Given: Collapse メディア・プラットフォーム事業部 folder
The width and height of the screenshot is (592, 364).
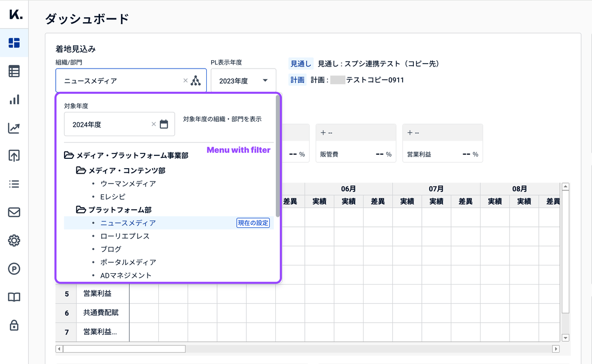Looking at the screenshot, I should 69,155.
